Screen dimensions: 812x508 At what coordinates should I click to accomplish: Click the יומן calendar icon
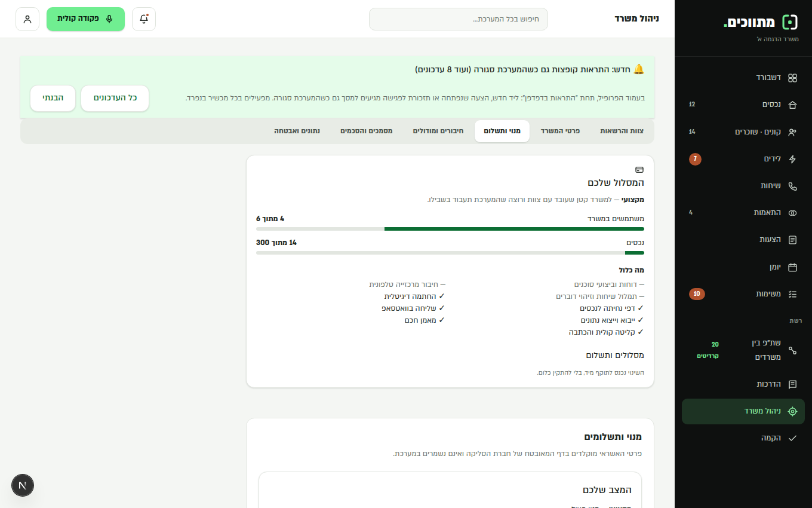pos(792,267)
